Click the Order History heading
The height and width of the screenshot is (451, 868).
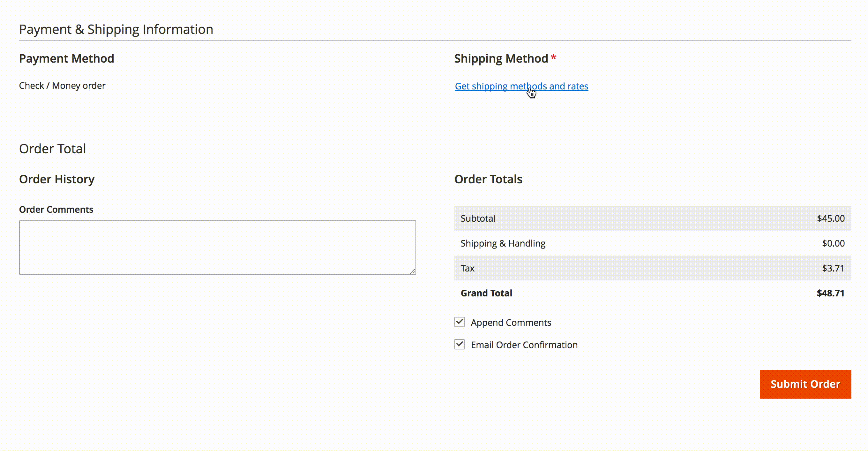click(56, 179)
